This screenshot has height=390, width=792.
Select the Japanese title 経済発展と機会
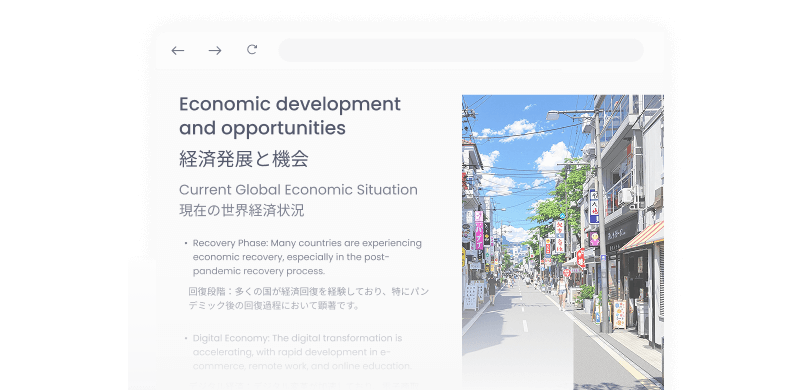(x=243, y=160)
